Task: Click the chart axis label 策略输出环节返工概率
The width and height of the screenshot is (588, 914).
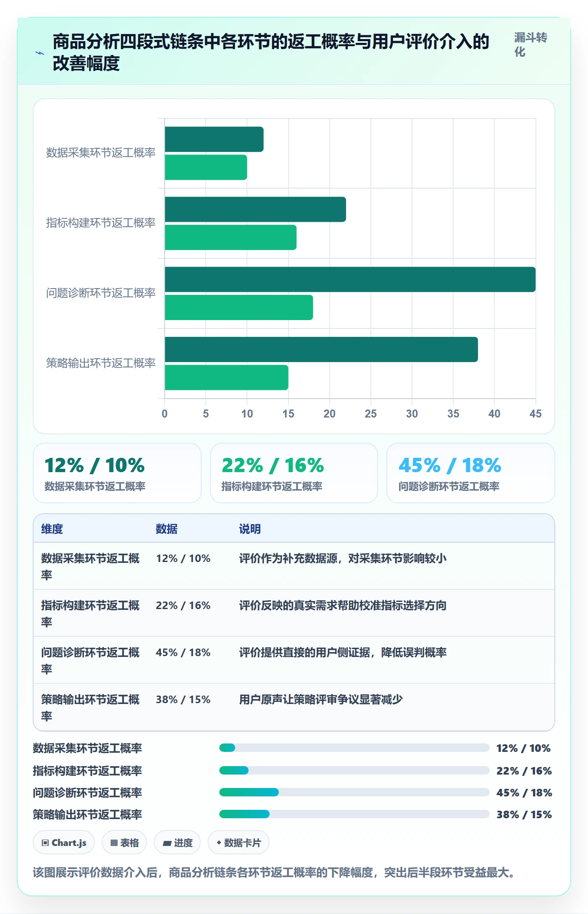Action: tap(101, 363)
